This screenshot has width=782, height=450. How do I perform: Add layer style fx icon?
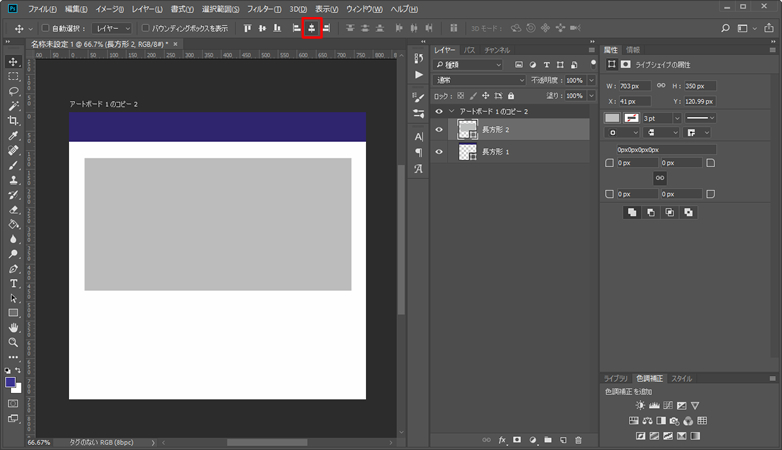tap(502, 440)
